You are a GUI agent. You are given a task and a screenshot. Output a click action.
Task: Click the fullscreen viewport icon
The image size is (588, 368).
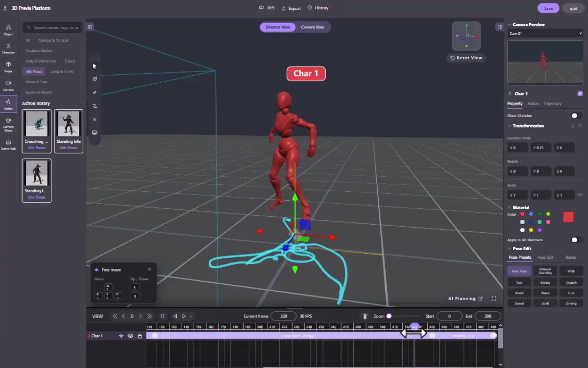coord(494,299)
